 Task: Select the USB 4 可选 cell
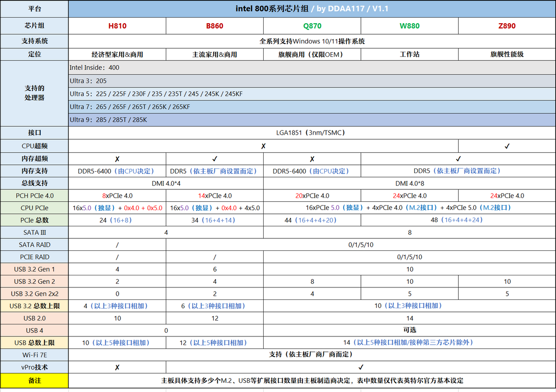pyautogui.click(x=410, y=330)
